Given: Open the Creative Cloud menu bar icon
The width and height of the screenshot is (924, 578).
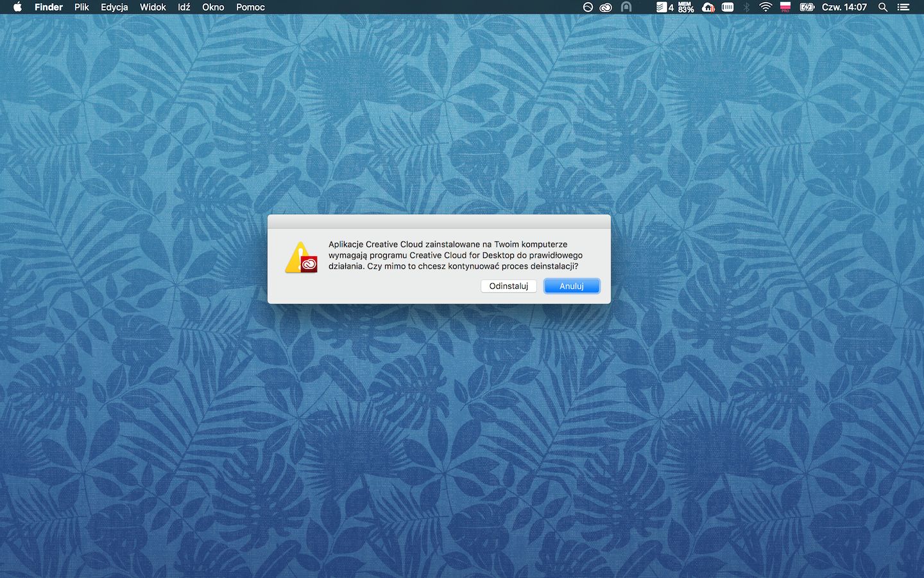Looking at the screenshot, I should [605, 7].
